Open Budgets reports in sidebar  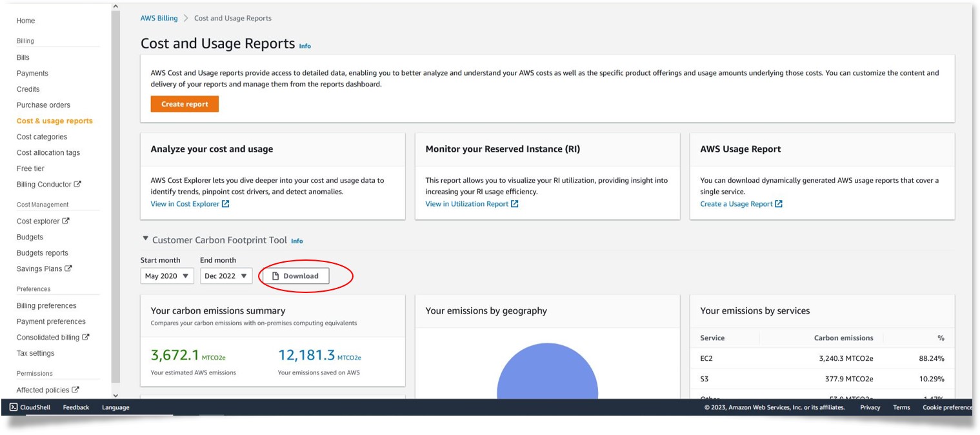click(43, 253)
